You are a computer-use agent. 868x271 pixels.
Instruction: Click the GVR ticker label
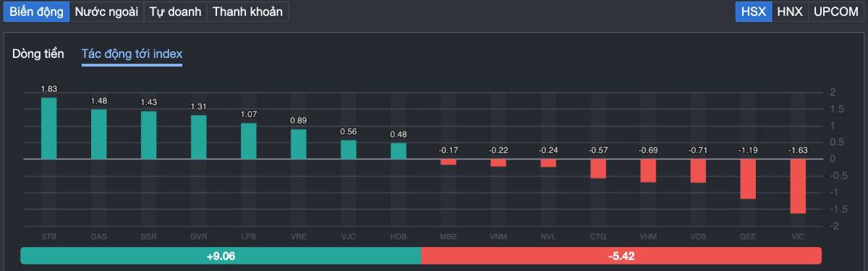pos(199,237)
